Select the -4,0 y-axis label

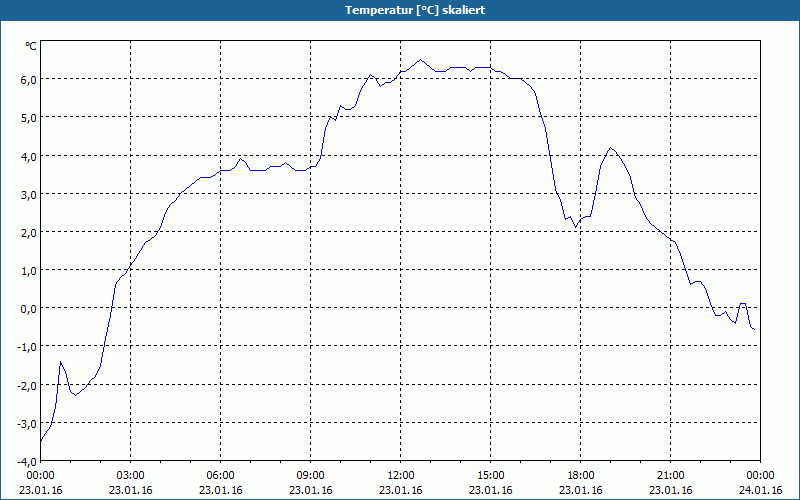[27, 462]
